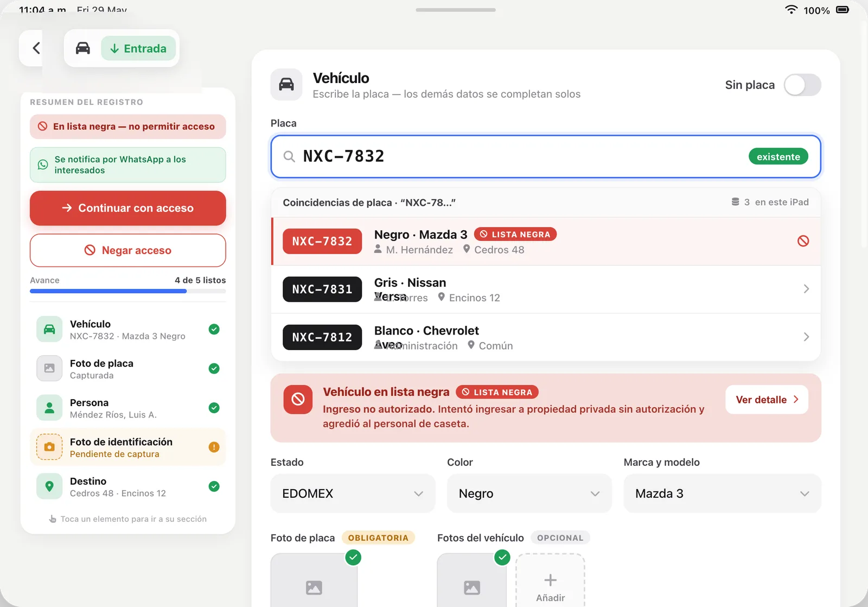Tap the En lista negra warning banner
Image resolution: width=868 pixels, height=607 pixels.
[x=128, y=127]
